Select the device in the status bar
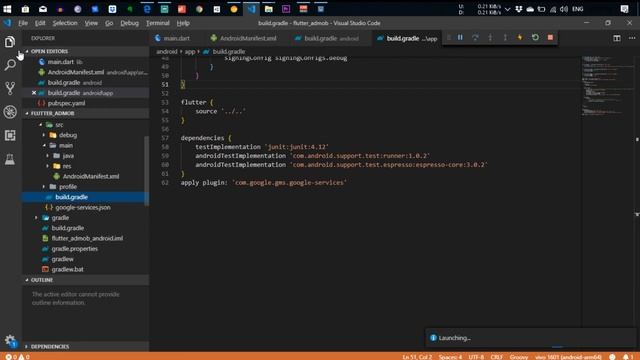 (568, 357)
